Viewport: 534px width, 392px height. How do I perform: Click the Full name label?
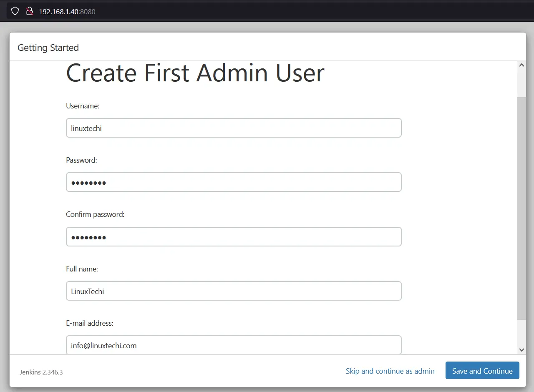click(82, 269)
